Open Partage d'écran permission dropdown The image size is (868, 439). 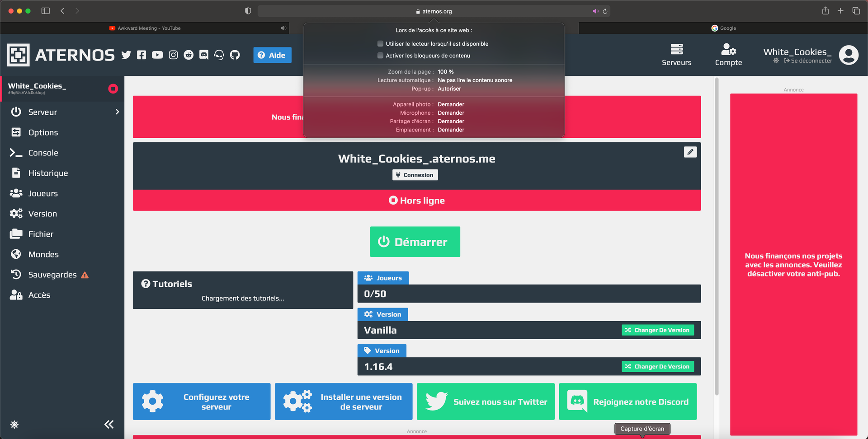pos(451,121)
